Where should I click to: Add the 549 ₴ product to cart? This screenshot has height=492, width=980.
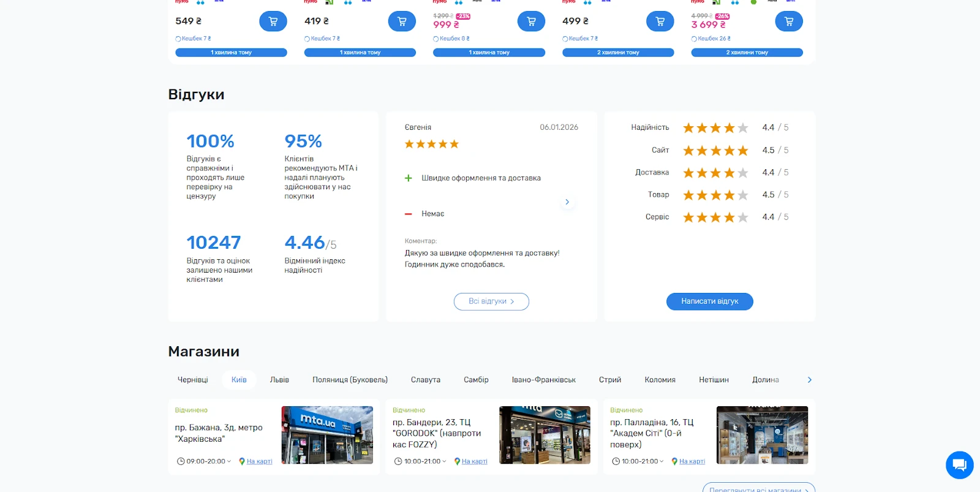coord(273,21)
